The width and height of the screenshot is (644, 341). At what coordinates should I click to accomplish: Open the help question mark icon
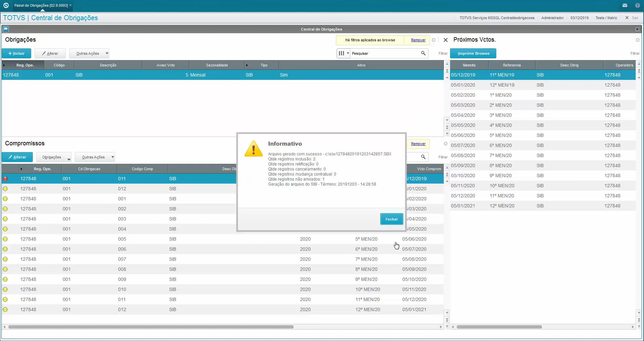[x=637, y=5]
